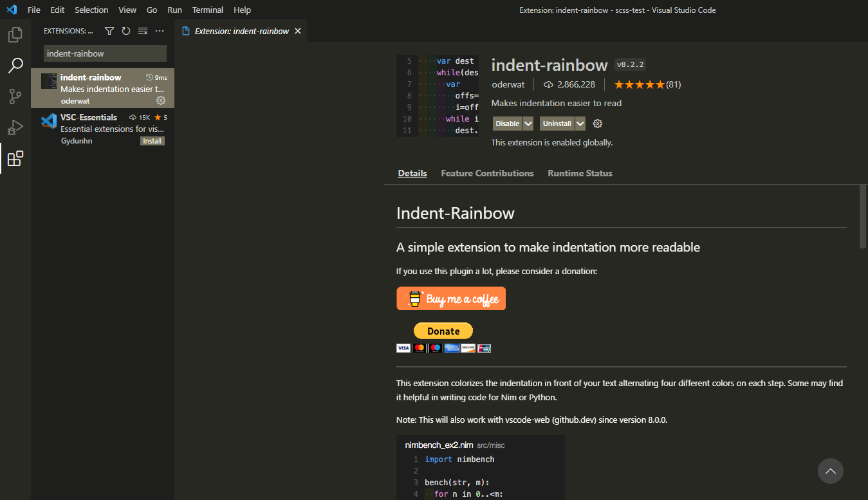
Task: Click the download count 2,866,228
Action: click(569, 84)
